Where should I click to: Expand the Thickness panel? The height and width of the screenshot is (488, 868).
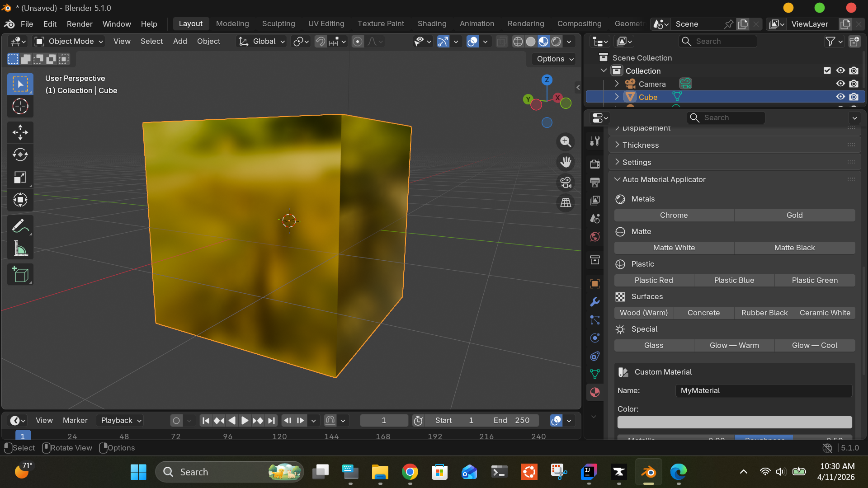click(x=641, y=145)
